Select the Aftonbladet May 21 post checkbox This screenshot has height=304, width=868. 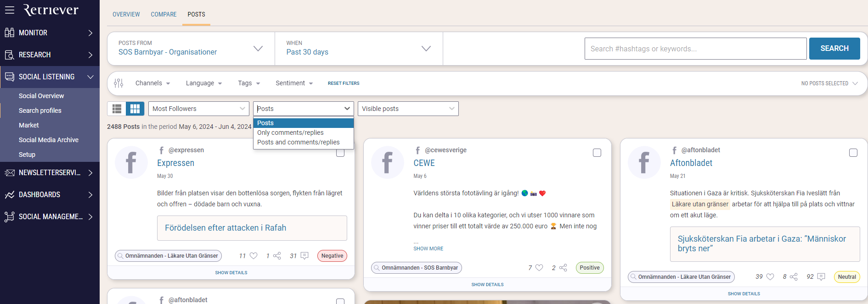pos(853,153)
